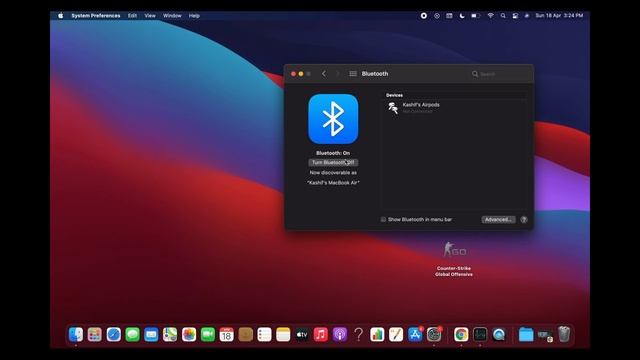
Task: Open the Apple menu
Action: (60, 16)
